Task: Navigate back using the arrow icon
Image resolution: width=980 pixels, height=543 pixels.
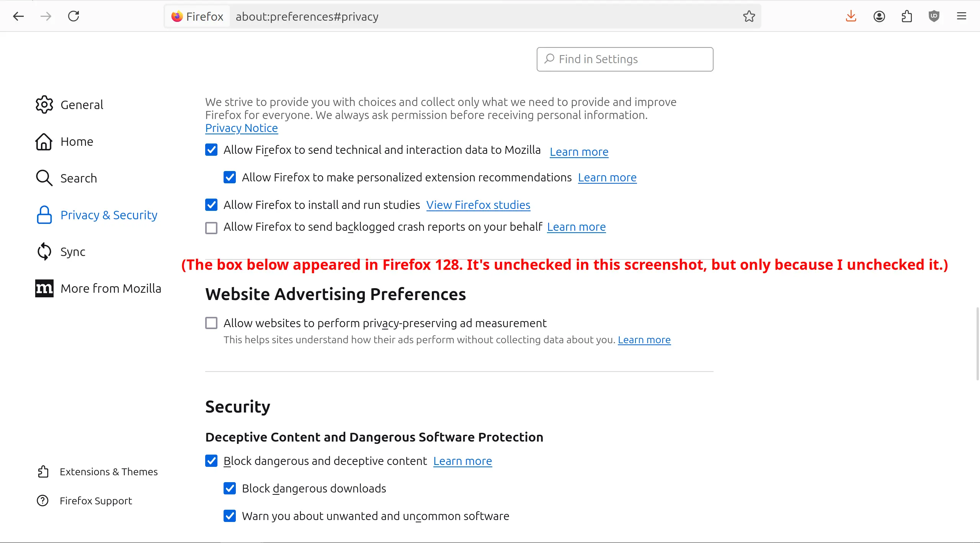Action: click(x=19, y=16)
